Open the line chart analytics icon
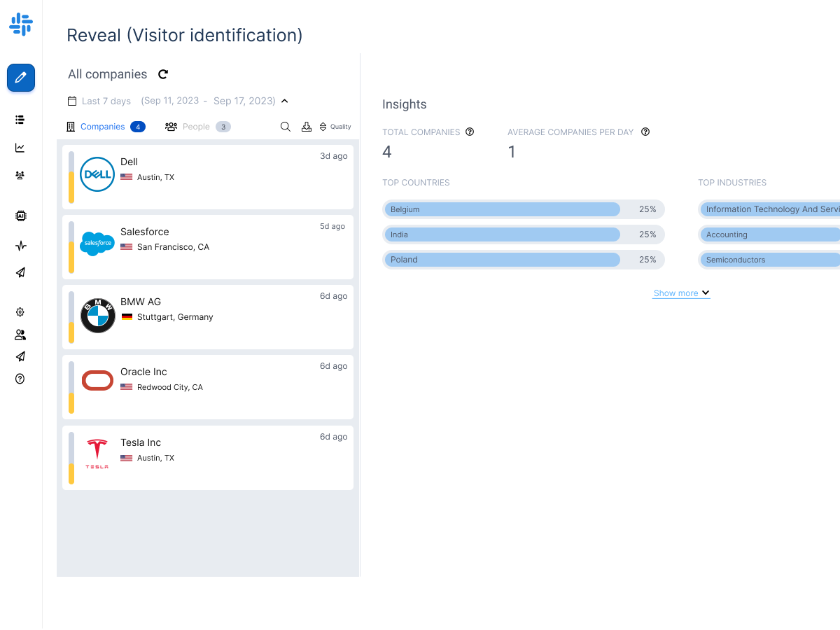The height and width of the screenshot is (630, 840). click(x=20, y=148)
